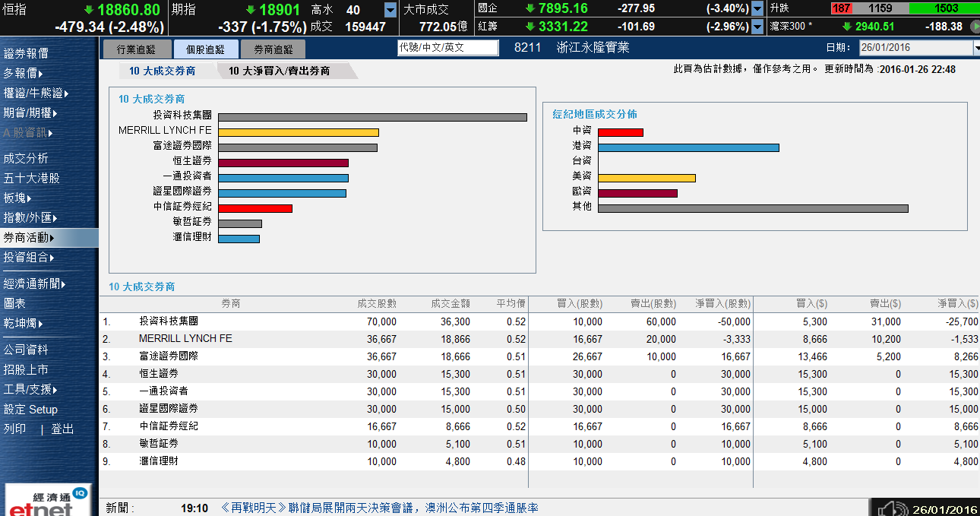Click the 大市成交 turnover label
980x516 pixels.
tap(425, 10)
